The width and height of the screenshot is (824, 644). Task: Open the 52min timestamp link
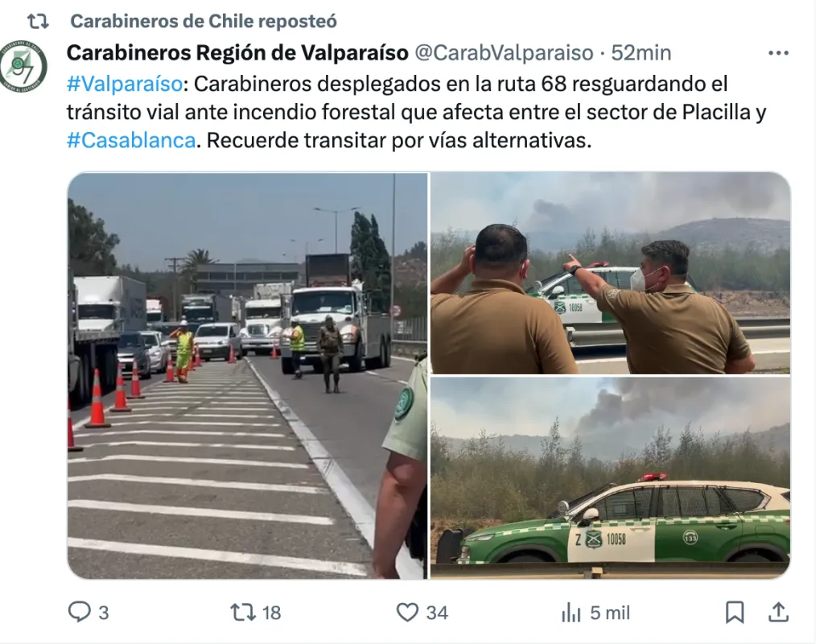coord(641,53)
